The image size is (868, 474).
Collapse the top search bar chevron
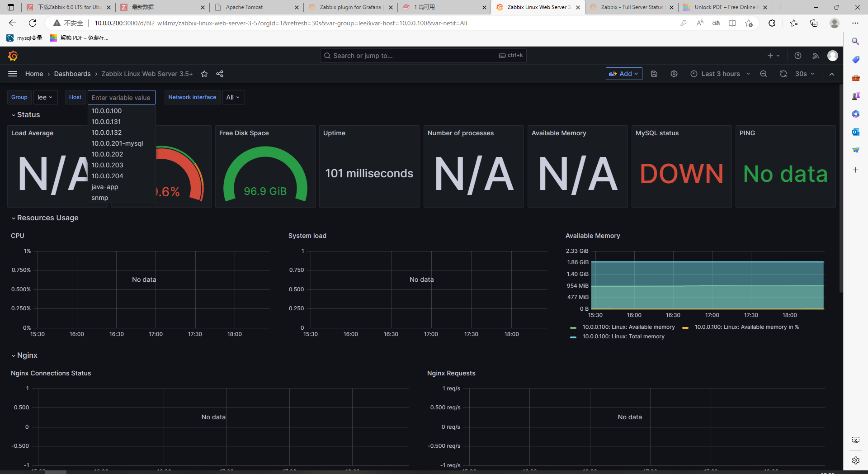coord(832,74)
